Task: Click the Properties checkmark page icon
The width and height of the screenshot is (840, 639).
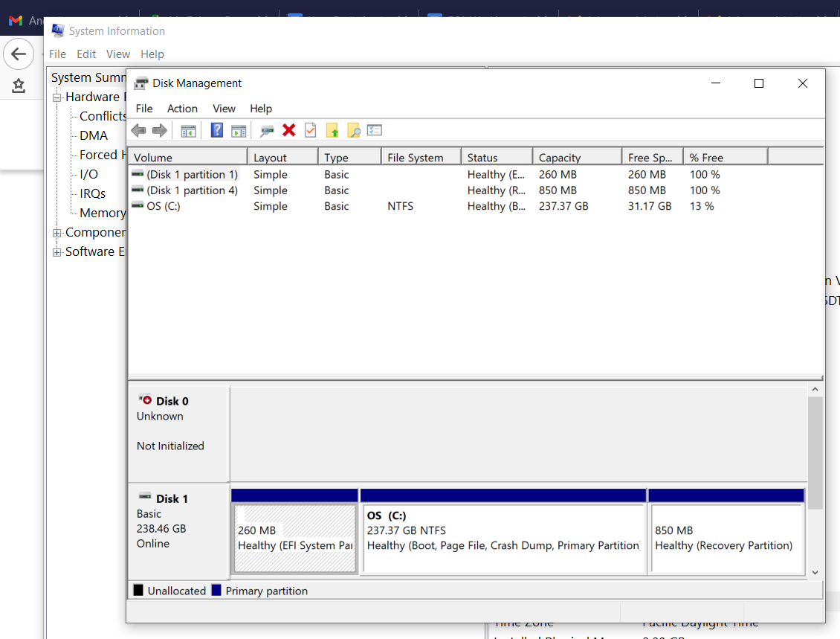Action: pyautogui.click(x=310, y=130)
